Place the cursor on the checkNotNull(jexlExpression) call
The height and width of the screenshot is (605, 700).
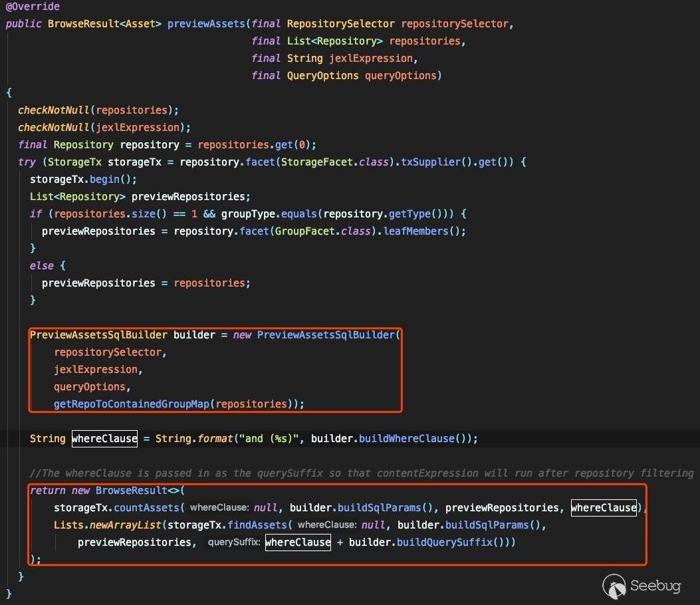point(104,127)
